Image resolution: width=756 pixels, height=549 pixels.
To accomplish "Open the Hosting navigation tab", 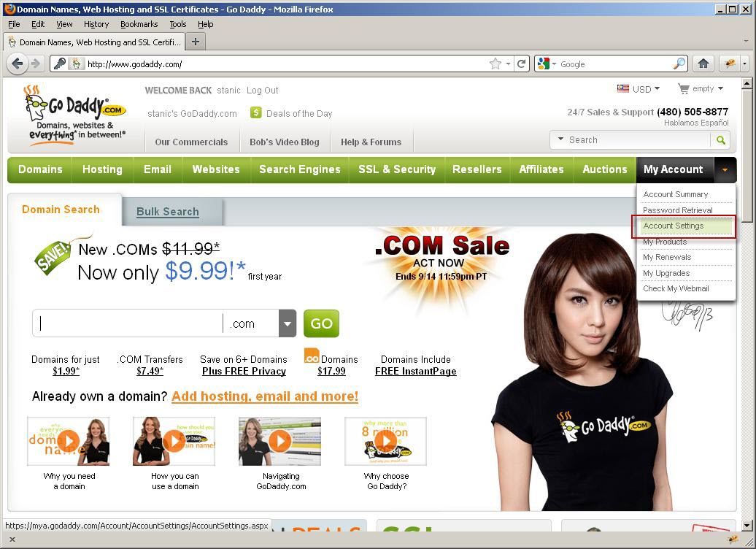I will click(102, 169).
